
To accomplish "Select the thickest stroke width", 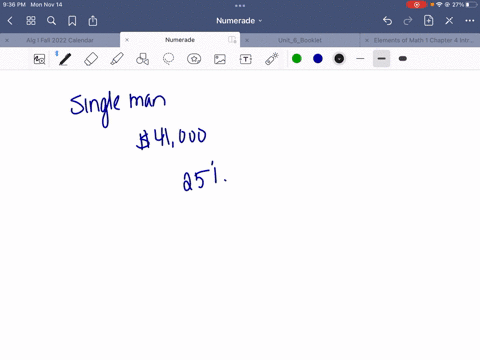I will pyautogui.click(x=403, y=59).
